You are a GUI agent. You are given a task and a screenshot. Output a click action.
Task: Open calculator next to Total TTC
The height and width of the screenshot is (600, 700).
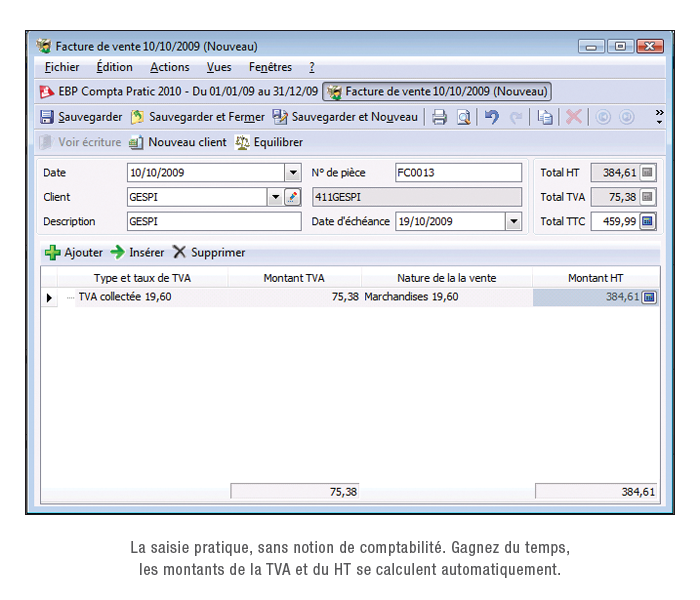pos(647,221)
